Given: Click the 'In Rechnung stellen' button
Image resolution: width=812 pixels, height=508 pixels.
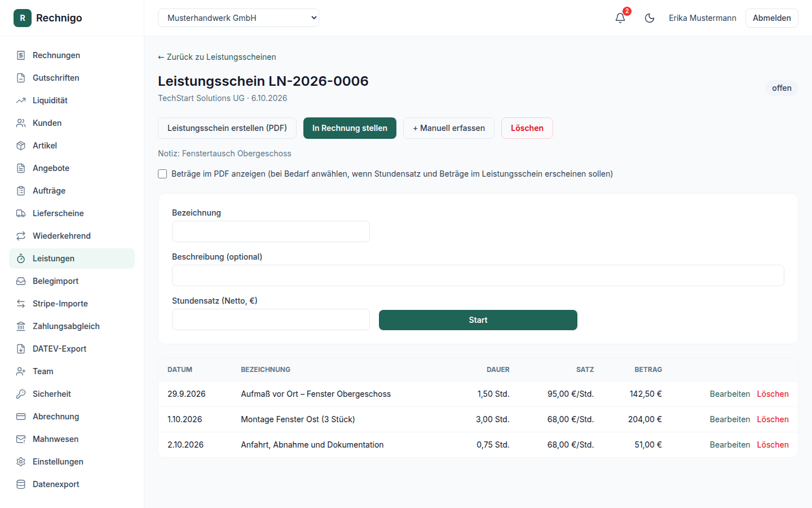Looking at the screenshot, I should [350, 128].
